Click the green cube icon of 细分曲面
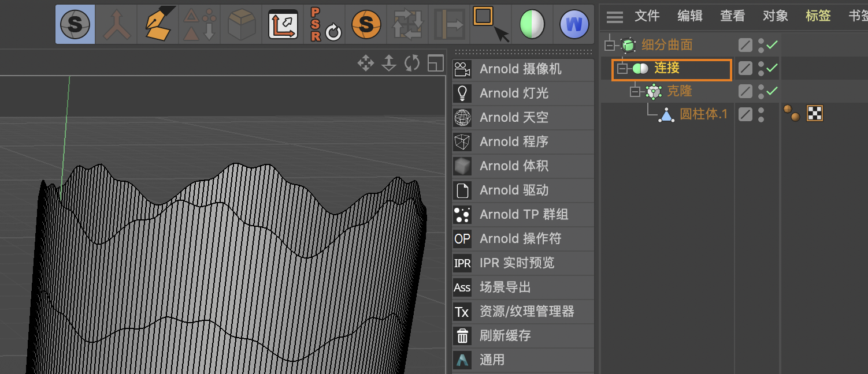868x374 pixels. click(628, 45)
